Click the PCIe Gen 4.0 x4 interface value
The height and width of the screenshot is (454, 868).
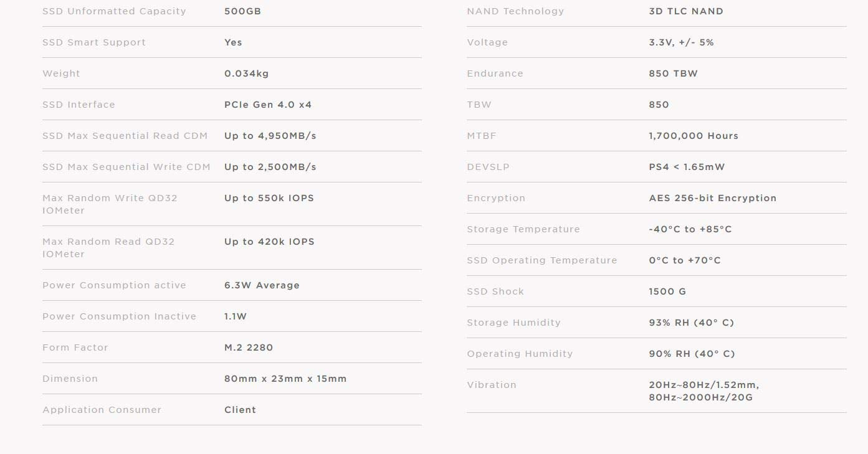[x=268, y=105]
